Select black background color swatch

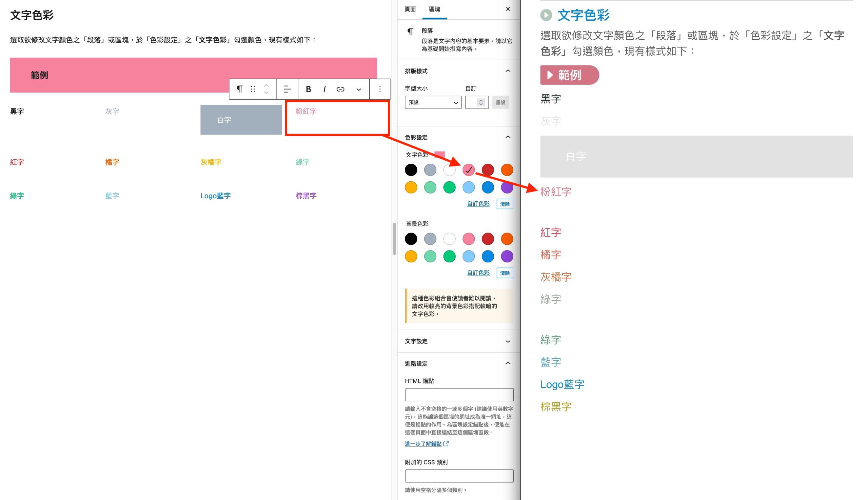pyautogui.click(x=411, y=239)
